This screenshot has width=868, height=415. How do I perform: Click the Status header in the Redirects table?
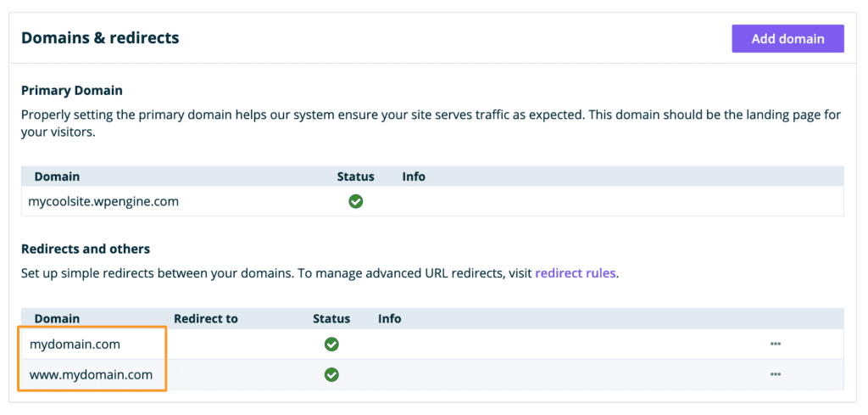click(x=331, y=319)
